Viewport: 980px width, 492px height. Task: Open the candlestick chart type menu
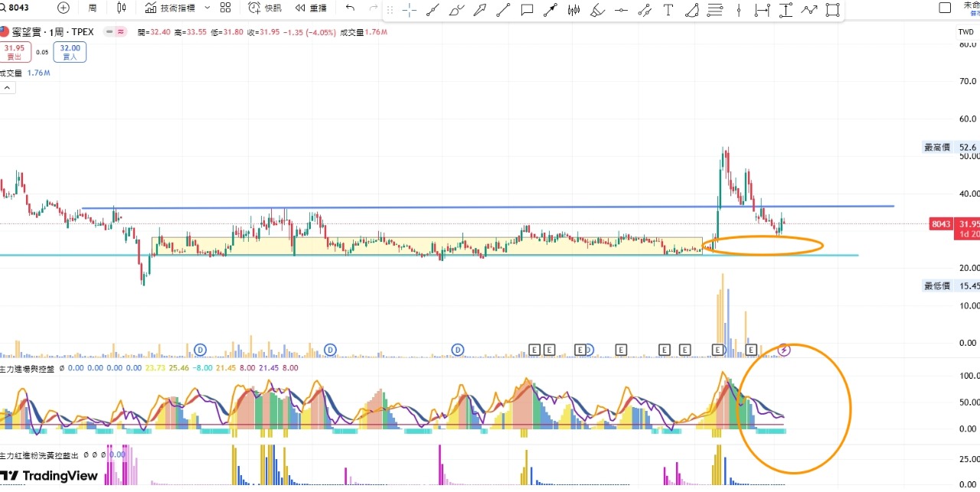(122, 8)
